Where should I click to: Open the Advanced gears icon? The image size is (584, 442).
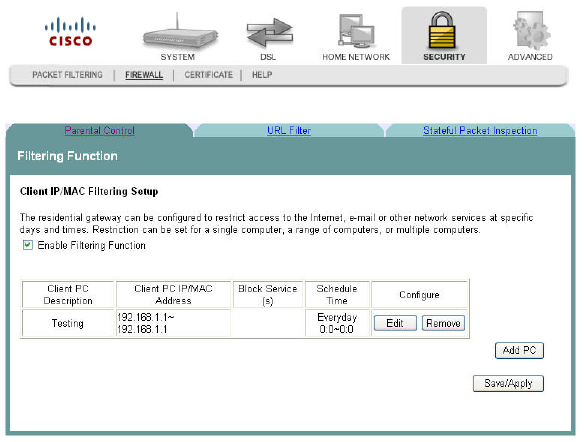tap(531, 31)
